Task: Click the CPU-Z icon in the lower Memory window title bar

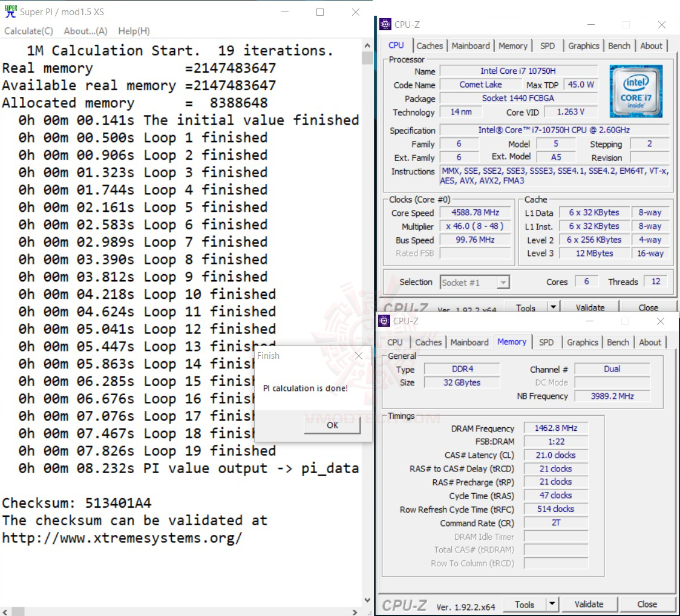Action: (x=384, y=321)
